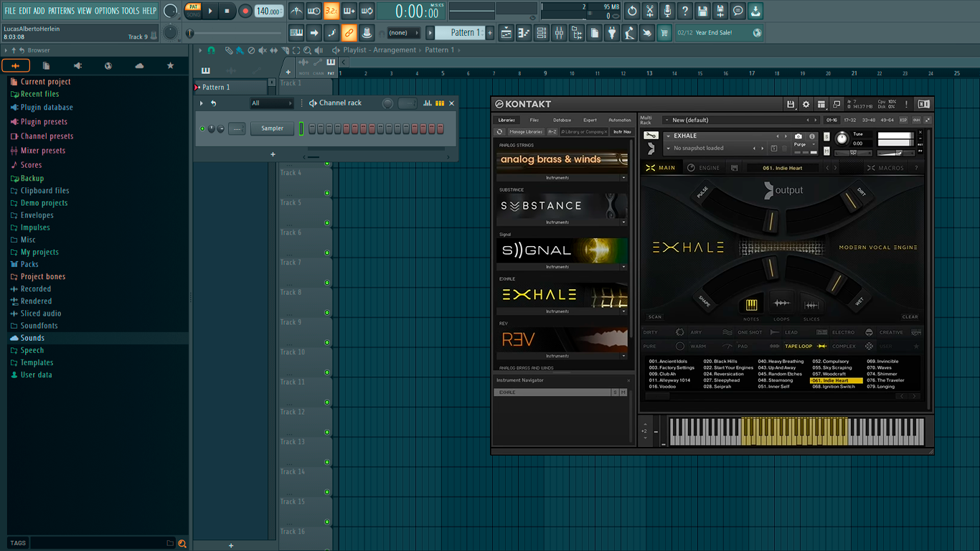Open the OPTIONS menu
Image resolution: width=980 pixels, height=551 pixels.
coord(107,11)
